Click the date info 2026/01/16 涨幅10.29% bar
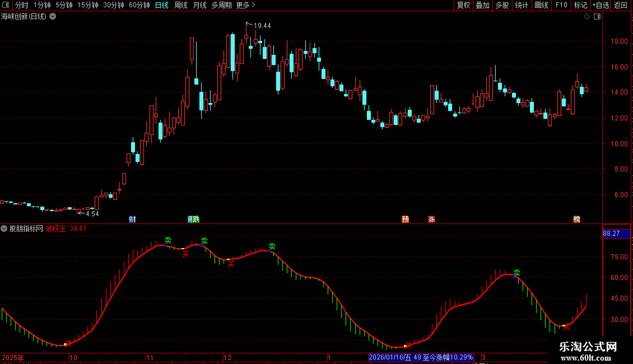 coord(421,357)
